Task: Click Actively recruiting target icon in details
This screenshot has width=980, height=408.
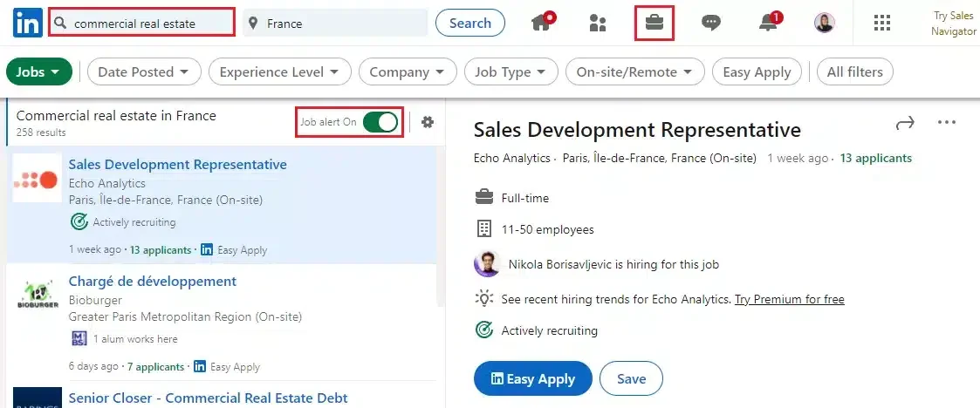Action: tap(483, 330)
